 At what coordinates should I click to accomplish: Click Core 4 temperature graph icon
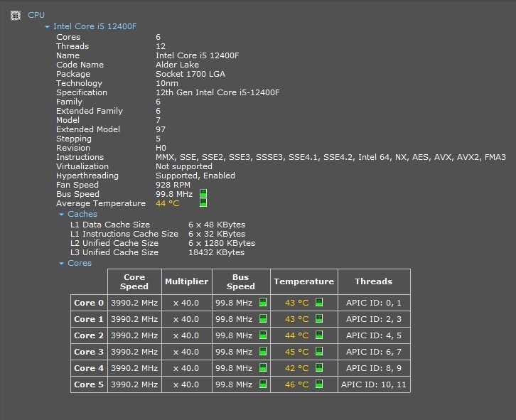319,367
